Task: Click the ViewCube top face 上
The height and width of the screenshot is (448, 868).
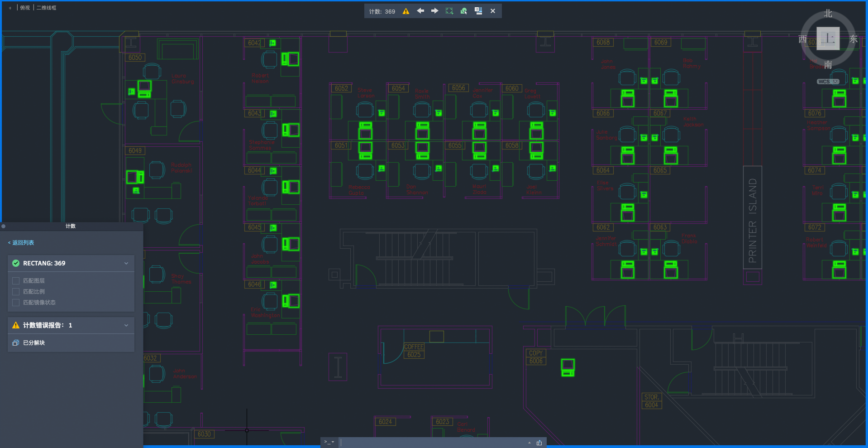Action: click(x=828, y=39)
